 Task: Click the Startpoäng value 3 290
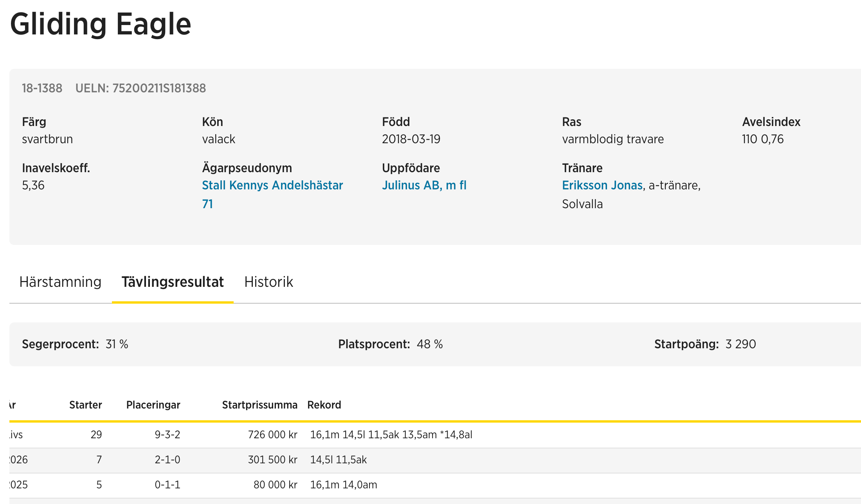pyautogui.click(x=740, y=344)
